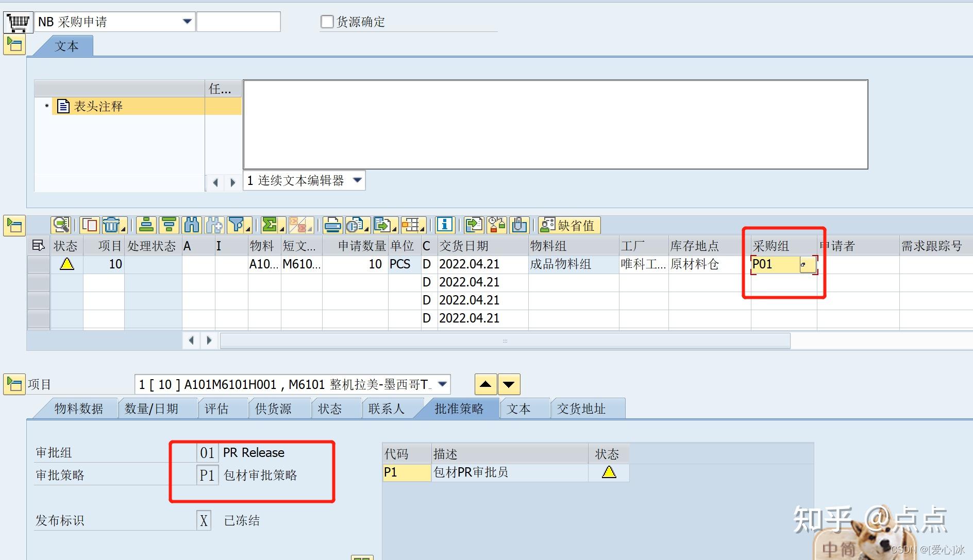Sort items ascending with the sort icon

(146, 225)
